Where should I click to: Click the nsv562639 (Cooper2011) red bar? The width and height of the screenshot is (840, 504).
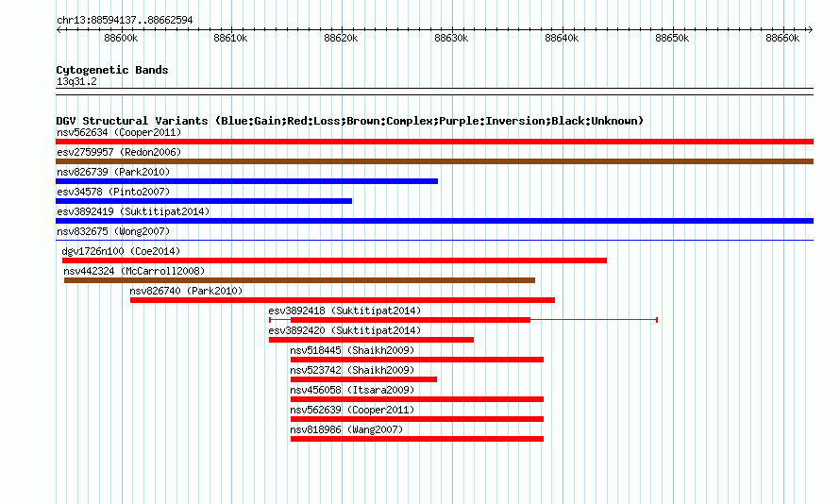(x=417, y=419)
